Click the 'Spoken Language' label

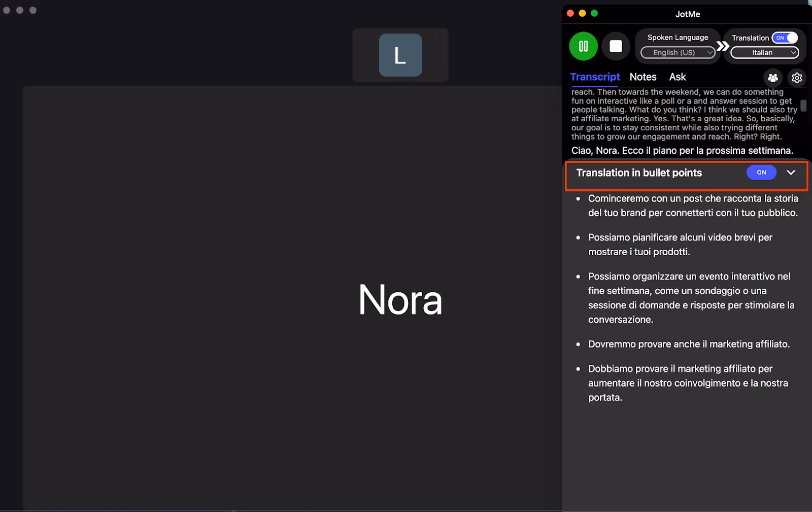pyautogui.click(x=678, y=38)
